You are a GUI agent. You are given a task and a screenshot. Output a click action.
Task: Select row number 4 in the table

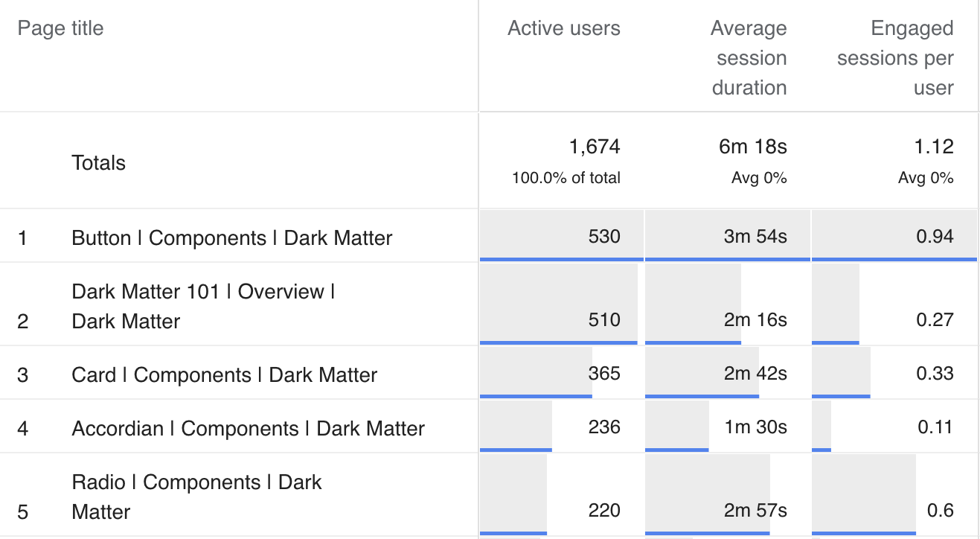coord(22,427)
